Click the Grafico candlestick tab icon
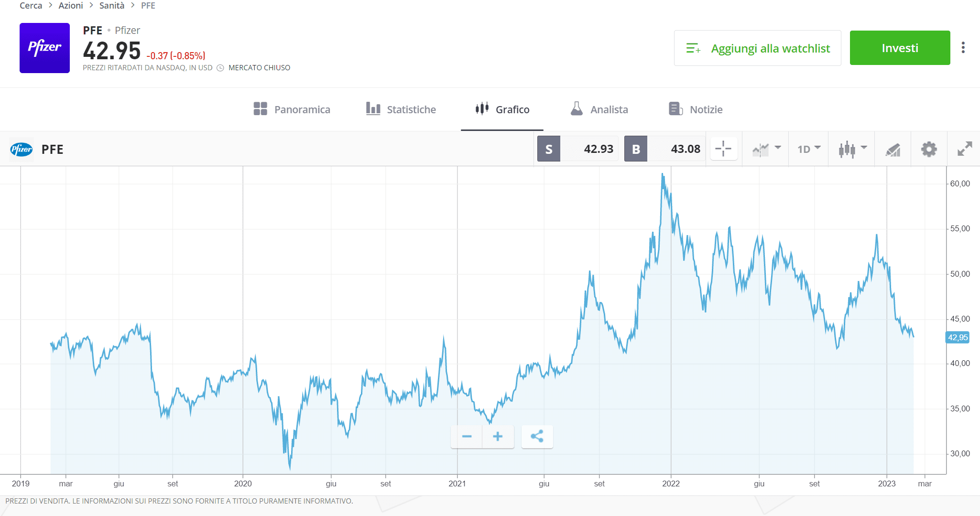The image size is (980, 516). coord(482,108)
